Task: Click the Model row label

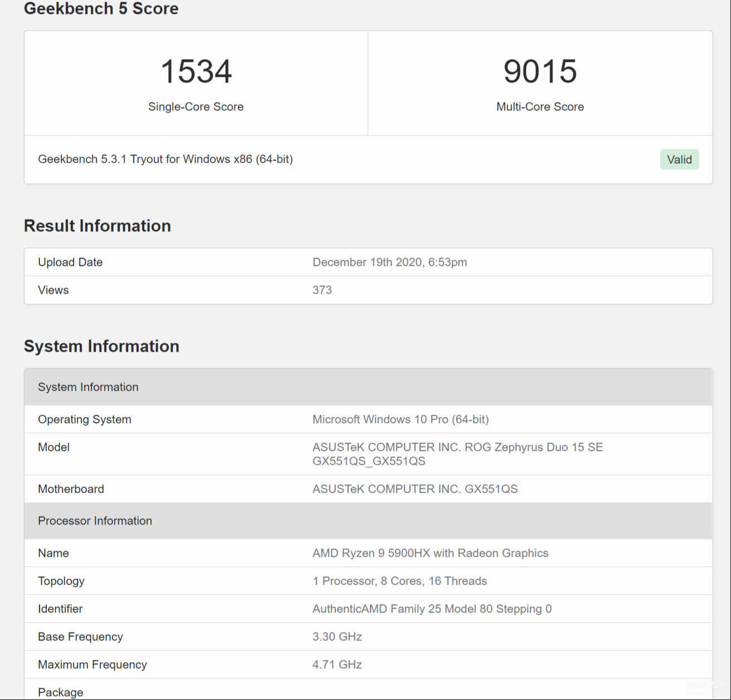Action: pos(53,447)
